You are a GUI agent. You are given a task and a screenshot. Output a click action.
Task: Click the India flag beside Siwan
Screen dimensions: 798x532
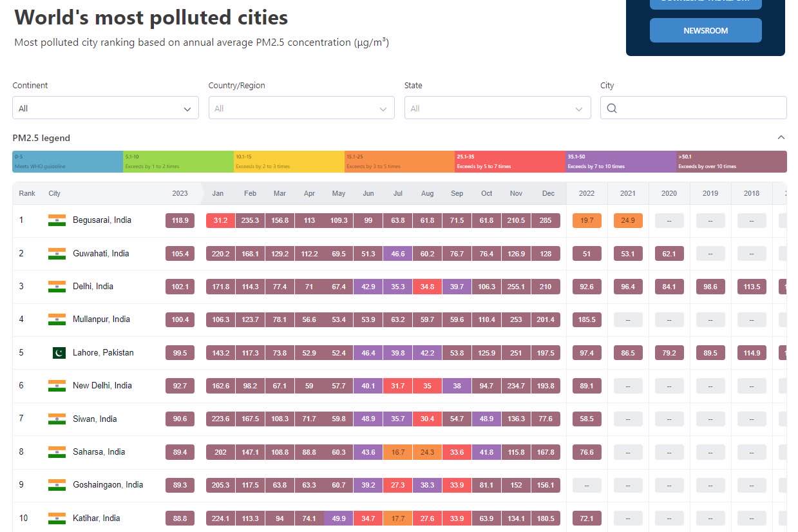(x=57, y=419)
